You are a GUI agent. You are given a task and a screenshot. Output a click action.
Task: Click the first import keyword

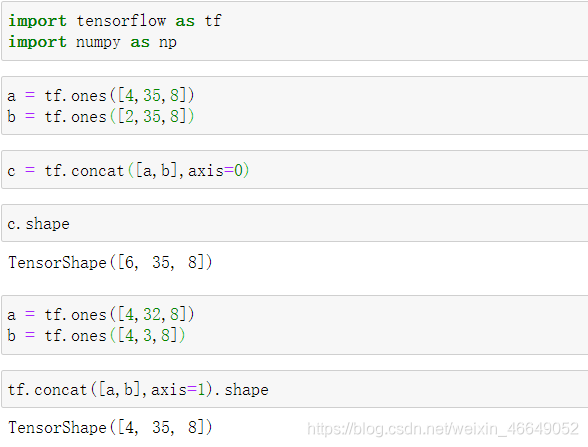point(38,21)
